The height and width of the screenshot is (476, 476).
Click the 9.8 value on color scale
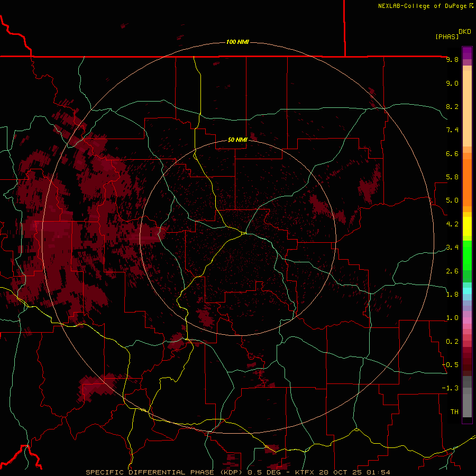click(x=452, y=59)
